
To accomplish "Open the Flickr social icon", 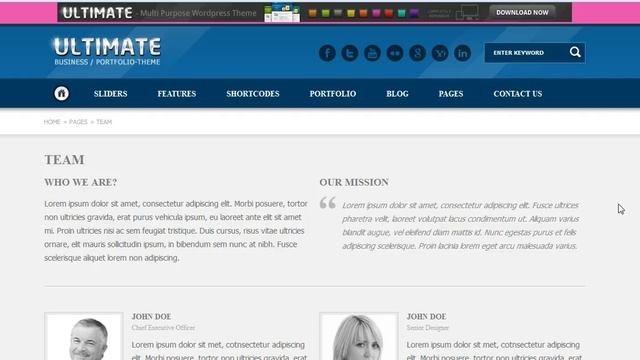I will 395,53.
